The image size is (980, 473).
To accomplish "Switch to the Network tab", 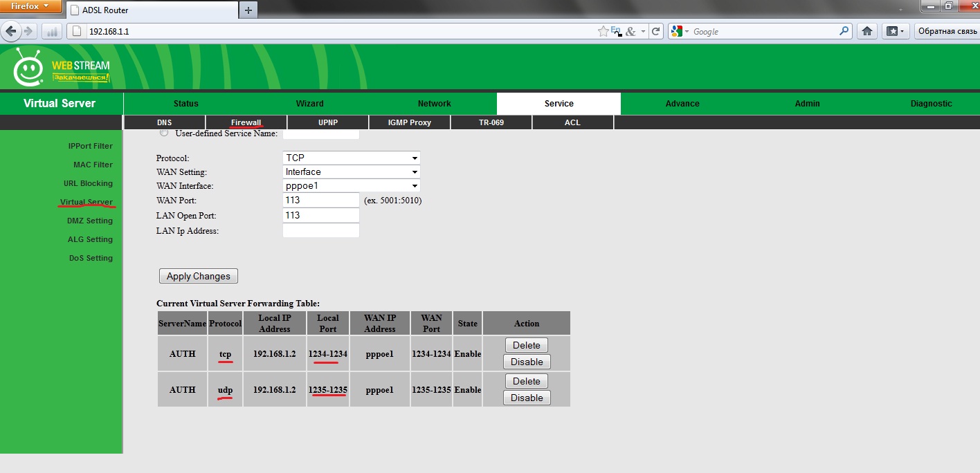I will [x=434, y=104].
